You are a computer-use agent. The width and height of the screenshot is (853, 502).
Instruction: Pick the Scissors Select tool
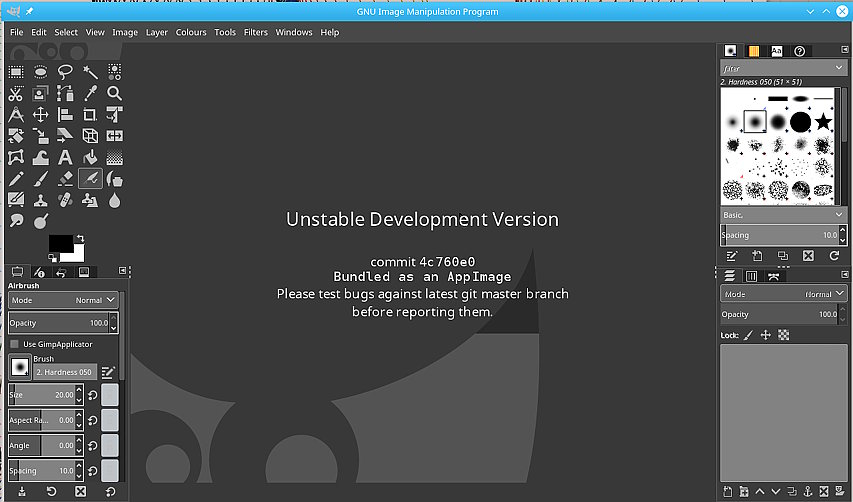pyautogui.click(x=16, y=94)
